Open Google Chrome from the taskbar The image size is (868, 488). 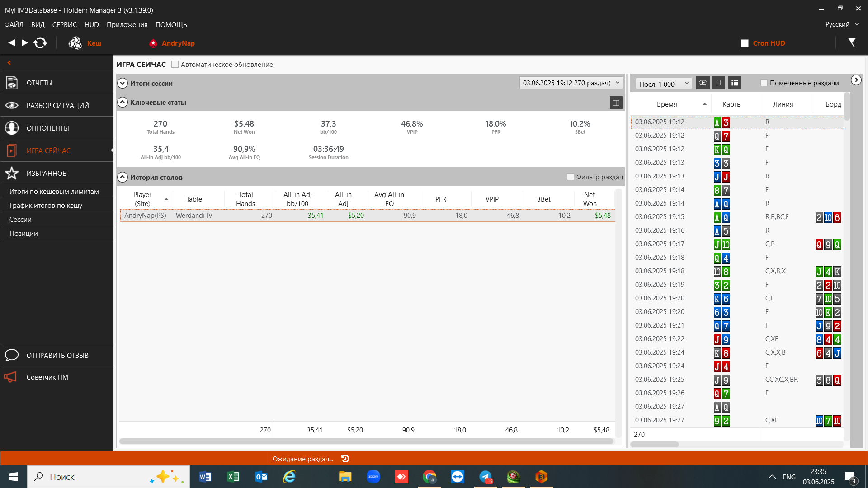429,477
